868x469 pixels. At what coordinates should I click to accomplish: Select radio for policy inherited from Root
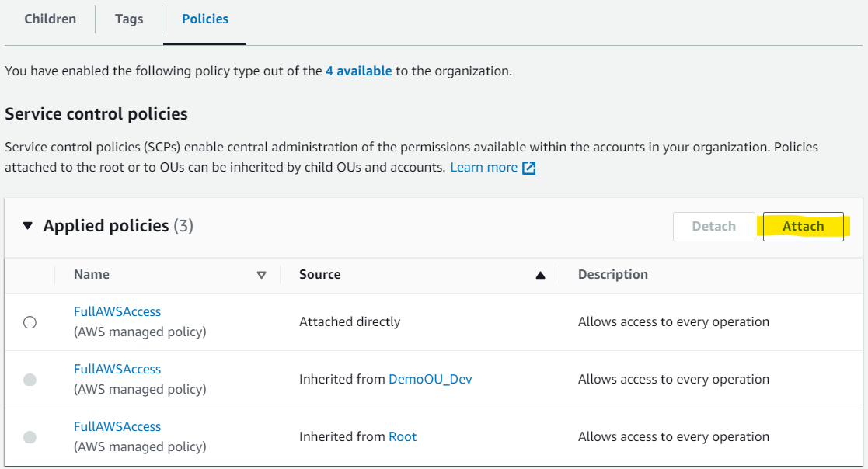30,437
